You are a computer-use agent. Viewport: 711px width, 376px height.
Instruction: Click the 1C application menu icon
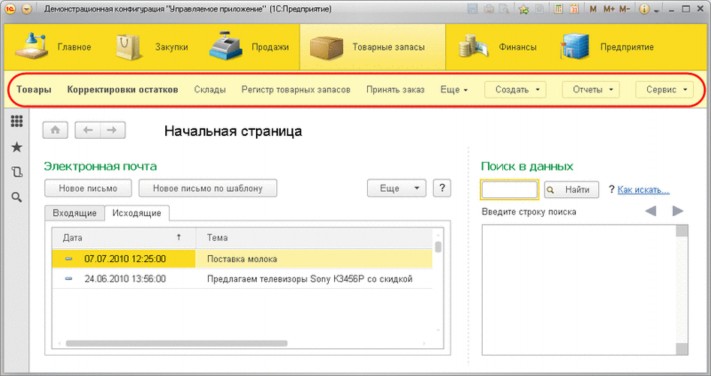pyautogui.click(x=10, y=9)
